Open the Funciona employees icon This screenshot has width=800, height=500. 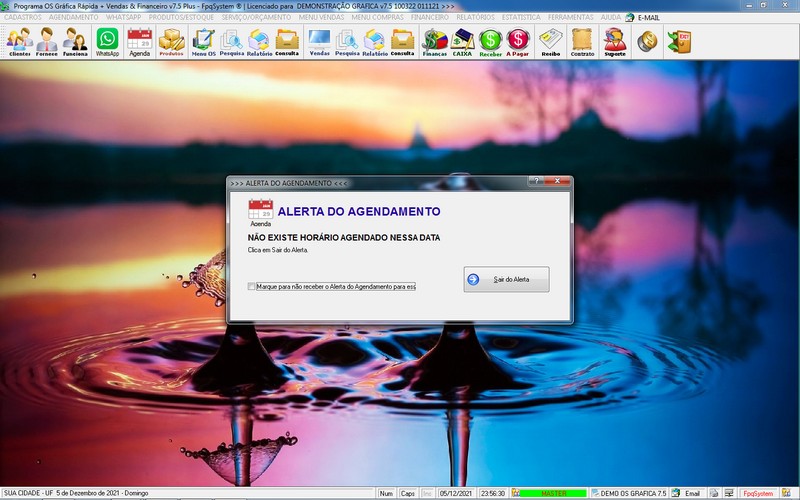[x=75, y=42]
